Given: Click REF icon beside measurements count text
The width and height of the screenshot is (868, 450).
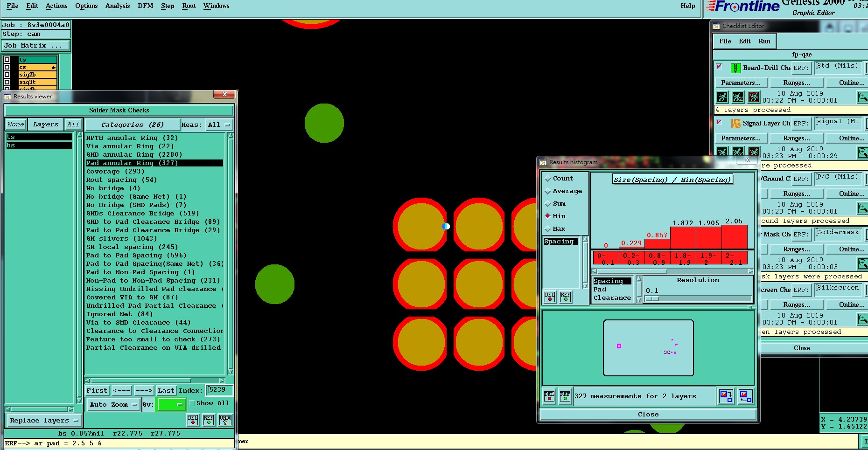Looking at the screenshot, I should (x=565, y=396).
